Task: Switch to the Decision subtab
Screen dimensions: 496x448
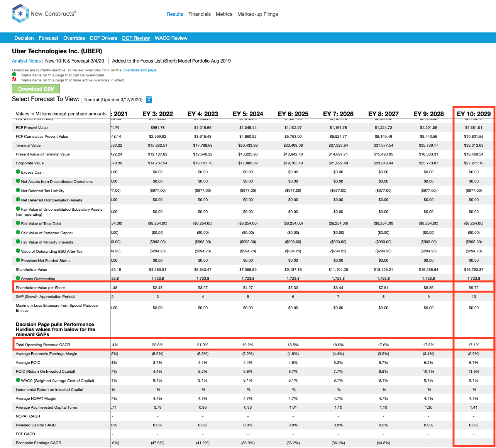Action: (x=24, y=38)
